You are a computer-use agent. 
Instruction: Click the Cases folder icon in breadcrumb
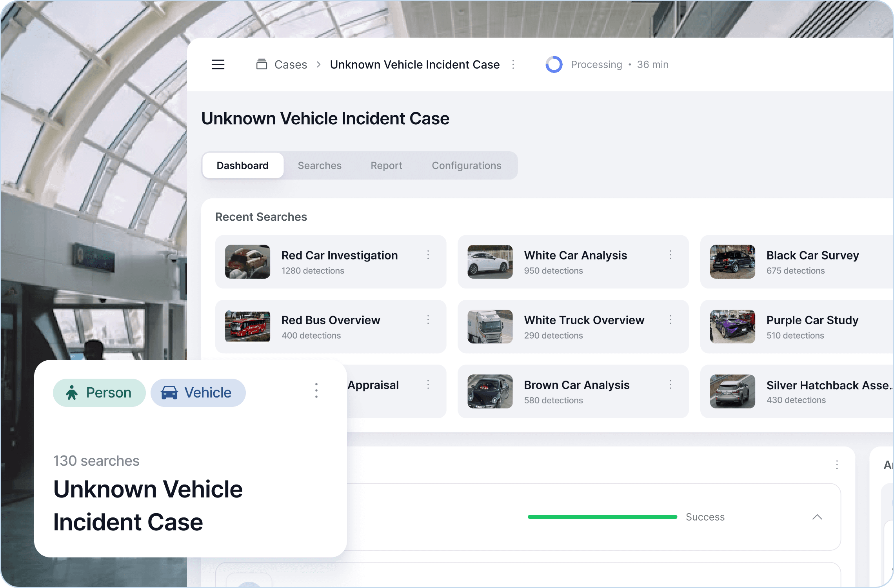click(262, 64)
